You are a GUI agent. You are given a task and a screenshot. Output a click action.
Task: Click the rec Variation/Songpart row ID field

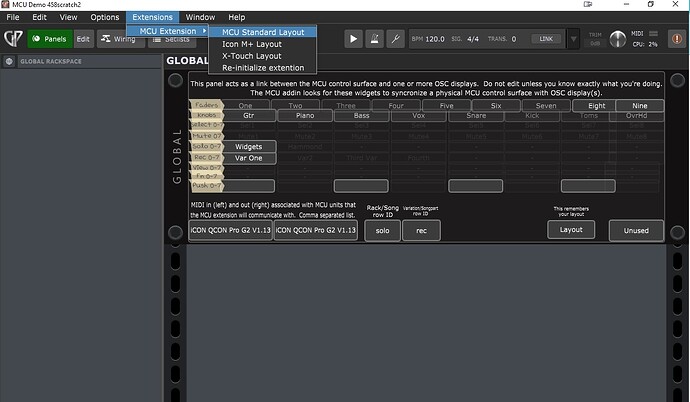click(x=421, y=230)
